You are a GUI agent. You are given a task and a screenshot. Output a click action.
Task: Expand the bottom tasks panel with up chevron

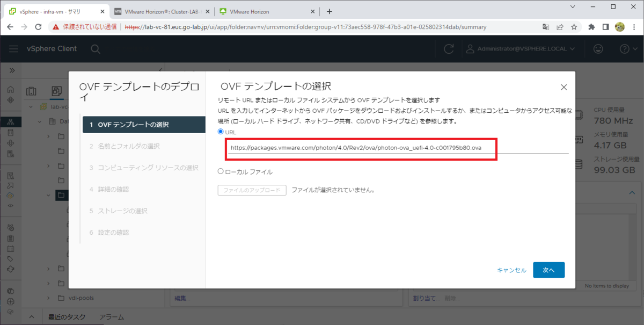(31, 317)
